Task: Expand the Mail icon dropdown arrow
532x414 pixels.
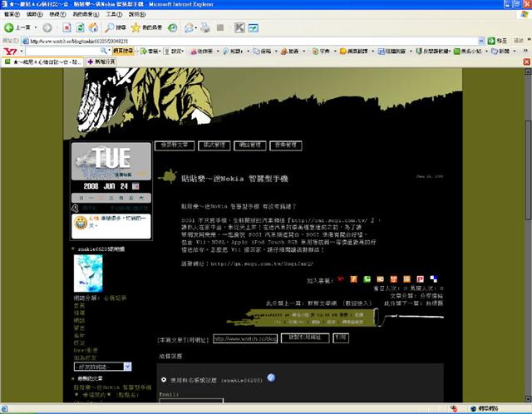Action: 196,27
